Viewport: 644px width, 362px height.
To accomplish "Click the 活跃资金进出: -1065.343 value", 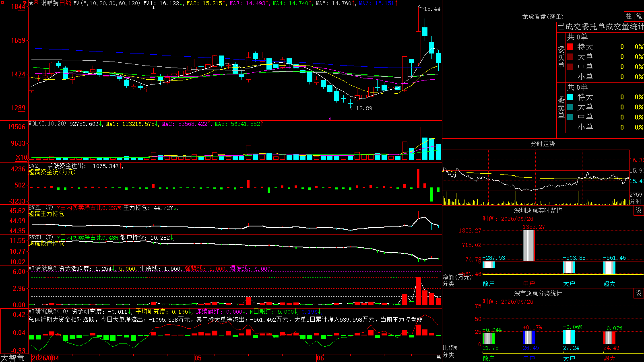I will [83, 166].
